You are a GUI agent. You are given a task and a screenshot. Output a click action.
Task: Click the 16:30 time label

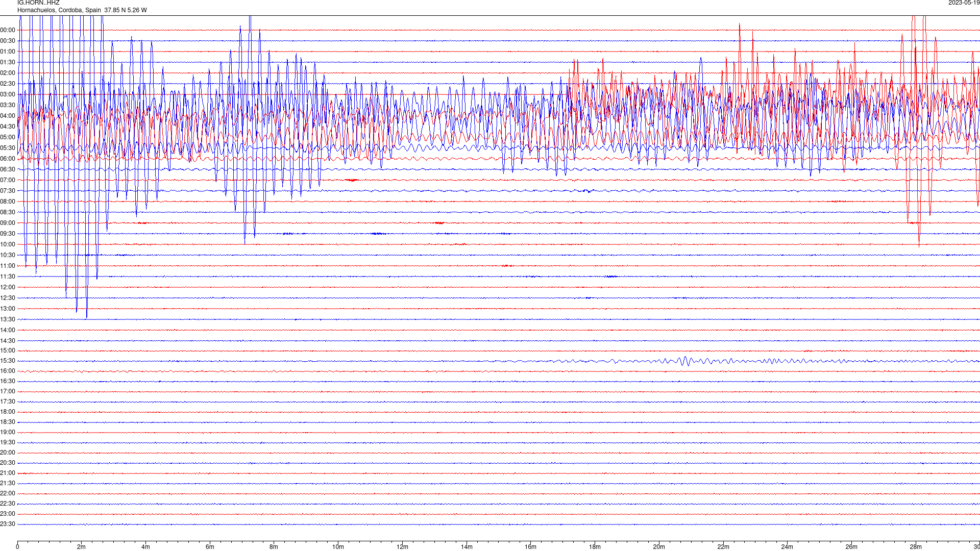pyautogui.click(x=8, y=381)
